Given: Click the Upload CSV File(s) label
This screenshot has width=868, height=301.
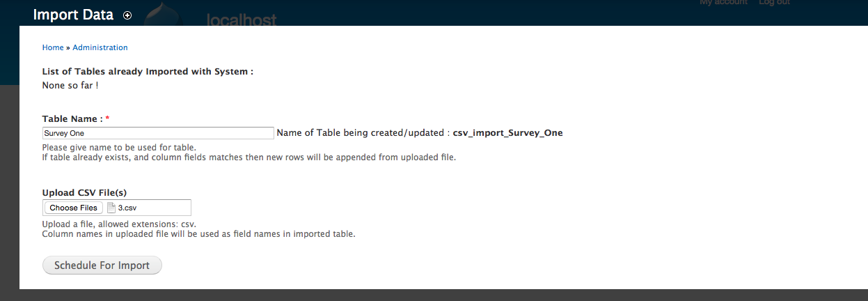Looking at the screenshot, I should tap(84, 192).
